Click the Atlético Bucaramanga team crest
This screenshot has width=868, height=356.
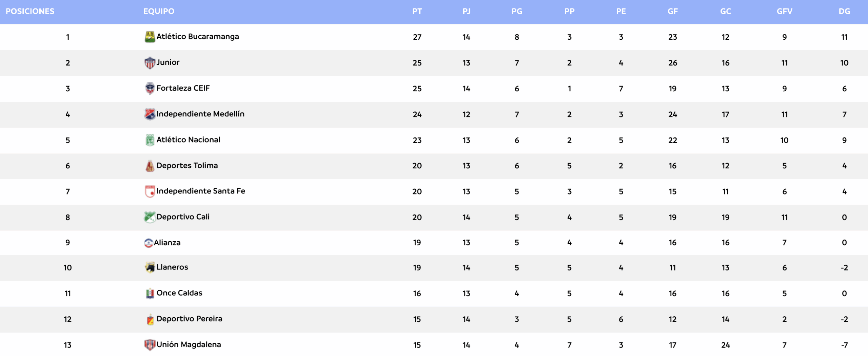(x=150, y=37)
